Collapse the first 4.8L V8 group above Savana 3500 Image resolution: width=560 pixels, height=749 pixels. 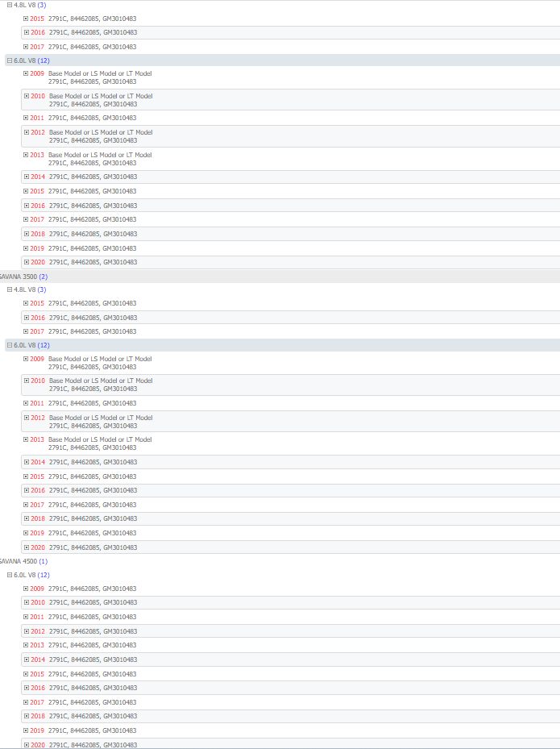pyautogui.click(x=10, y=6)
